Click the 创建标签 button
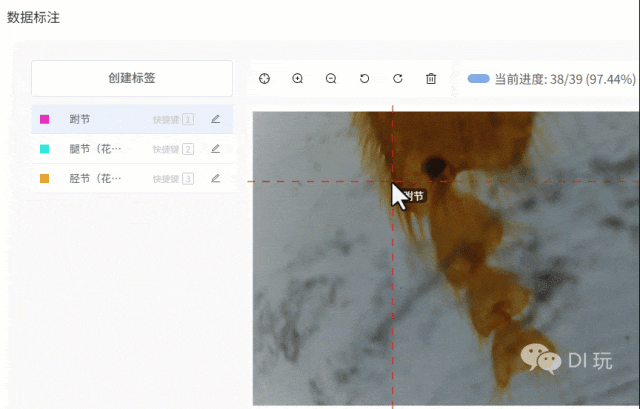The image size is (640, 409). [132, 78]
